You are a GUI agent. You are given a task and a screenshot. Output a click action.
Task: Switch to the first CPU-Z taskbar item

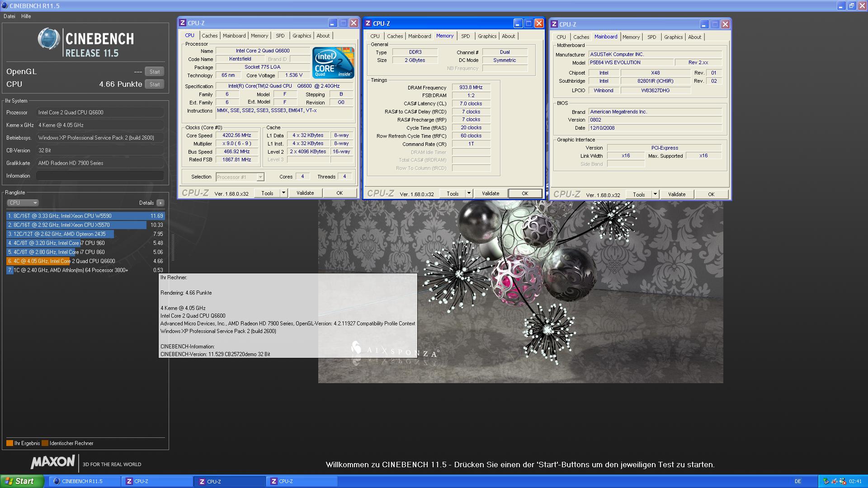click(x=157, y=481)
